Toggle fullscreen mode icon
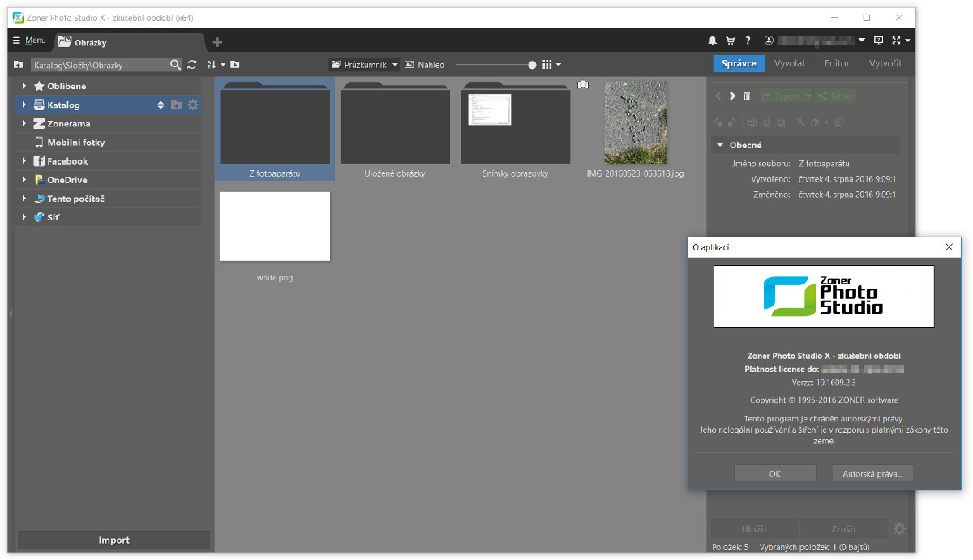The image size is (973, 560). [897, 41]
